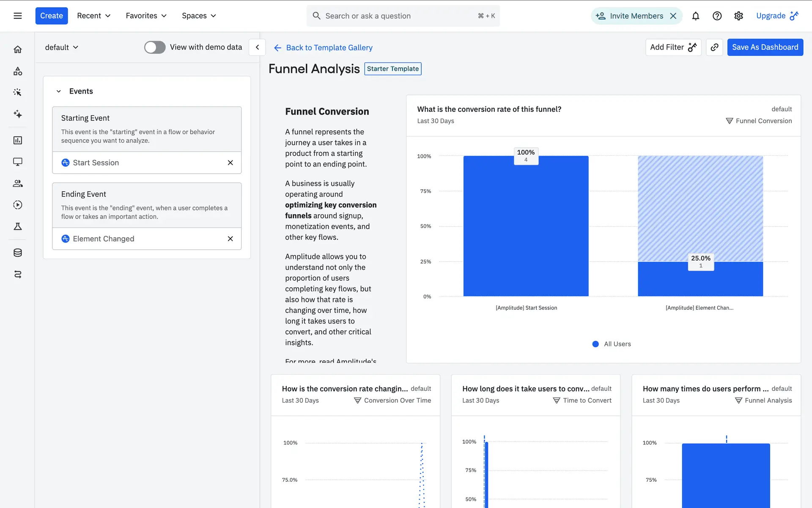Image resolution: width=812 pixels, height=508 pixels.
Task: Open the help question mark icon
Action: point(717,16)
